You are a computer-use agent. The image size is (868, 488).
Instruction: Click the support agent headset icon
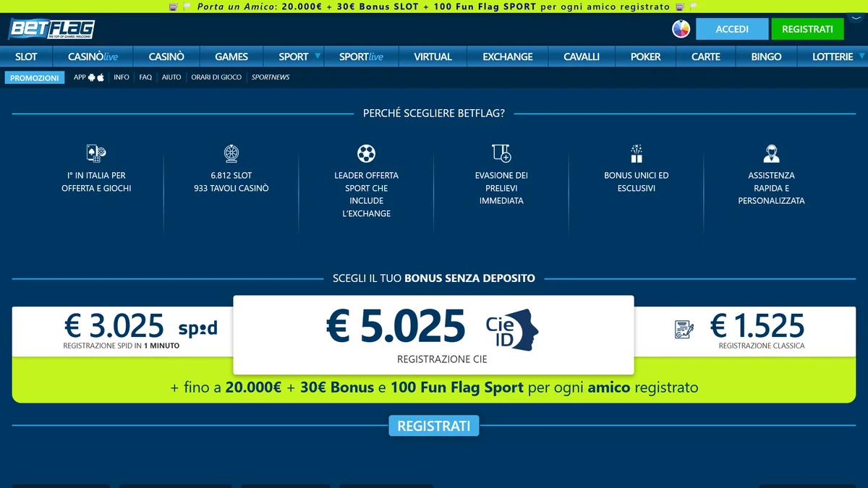tap(771, 153)
